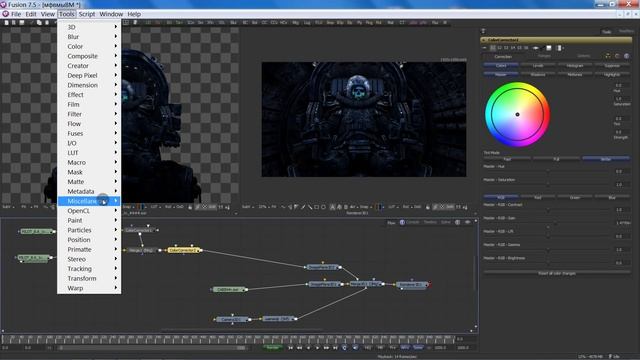The height and width of the screenshot is (360, 640).
Task: Select the Levels correction mode
Action: tap(538, 66)
